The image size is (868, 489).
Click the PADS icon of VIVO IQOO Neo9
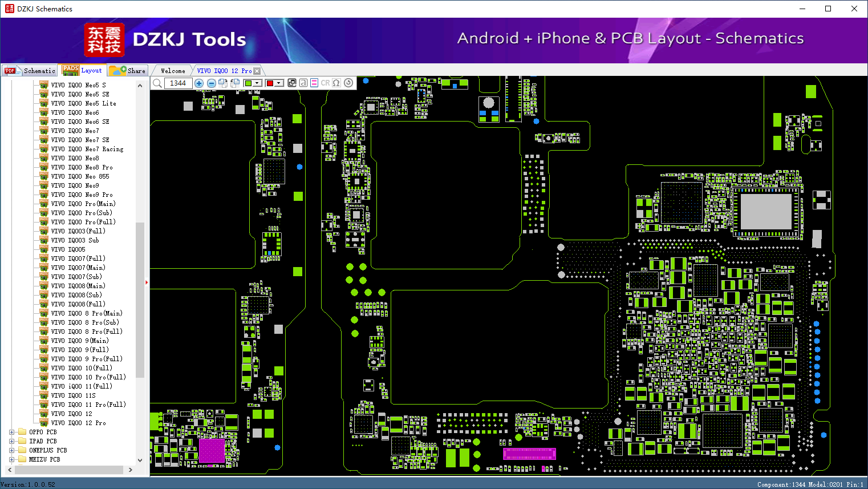[x=44, y=185]
